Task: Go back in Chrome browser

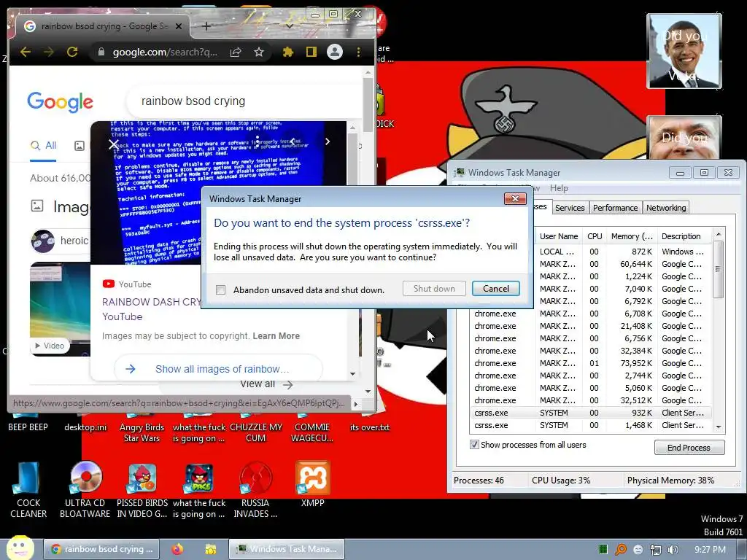Action: pos(26,52)
